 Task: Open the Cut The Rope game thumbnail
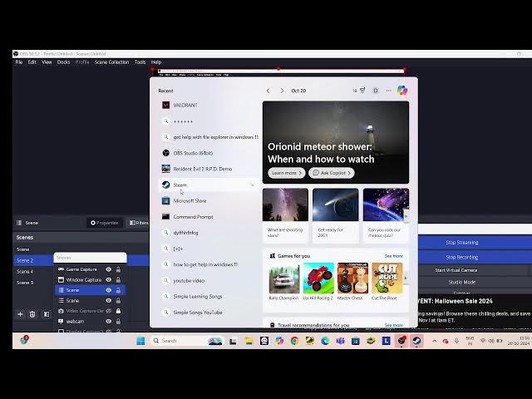point(384,279)
